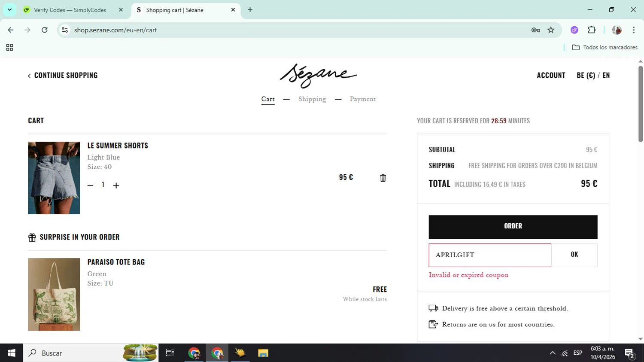Open Le Summer Shorts product thumbnail
This screenshot has height=362, width=644.
coord(54,178)
